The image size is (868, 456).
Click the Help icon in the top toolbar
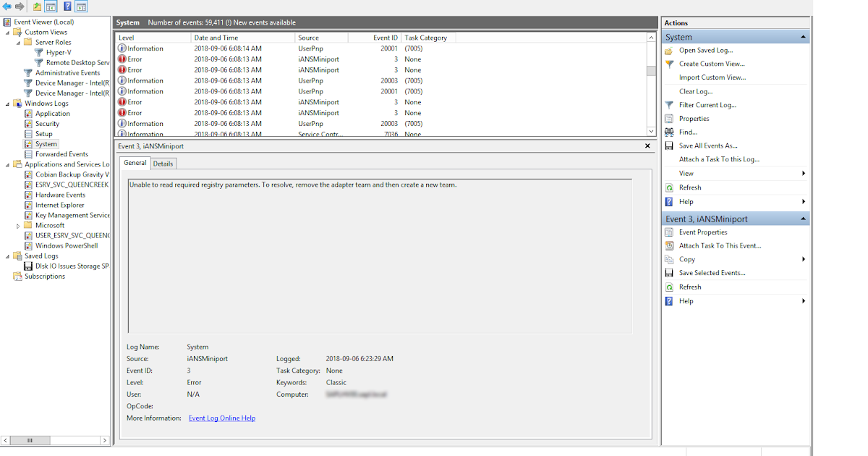[x=67, y=6]
